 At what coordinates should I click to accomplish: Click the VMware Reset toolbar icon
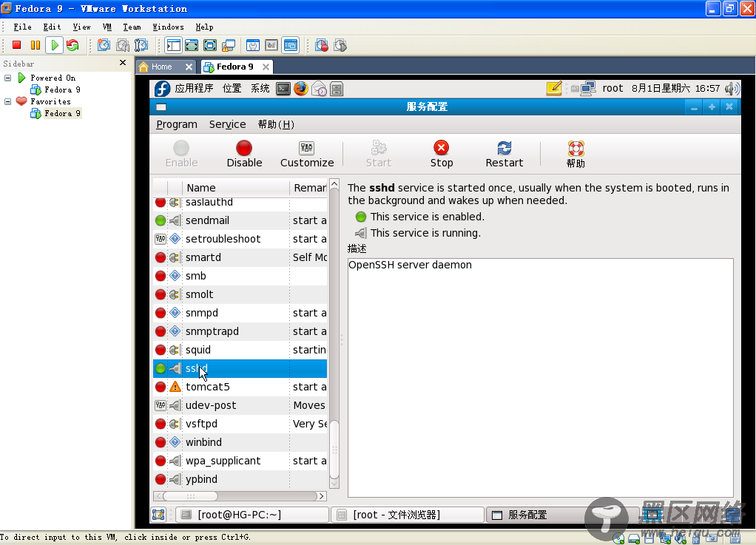point(72,45)
